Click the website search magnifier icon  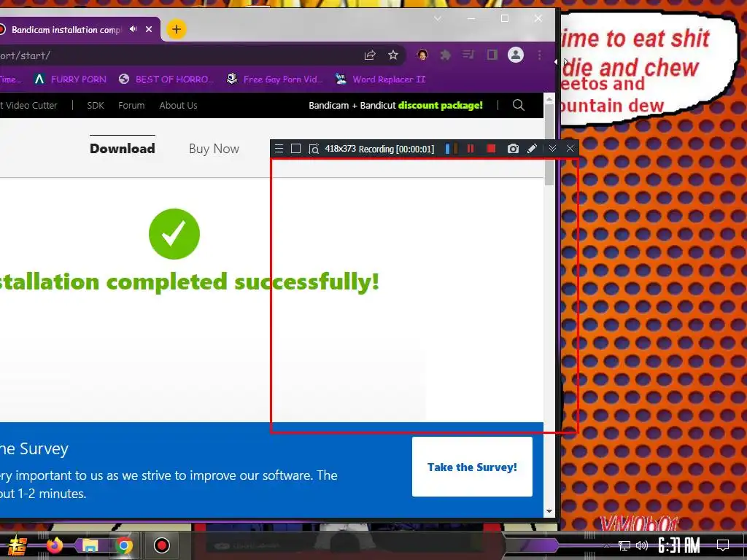point(519,105)
